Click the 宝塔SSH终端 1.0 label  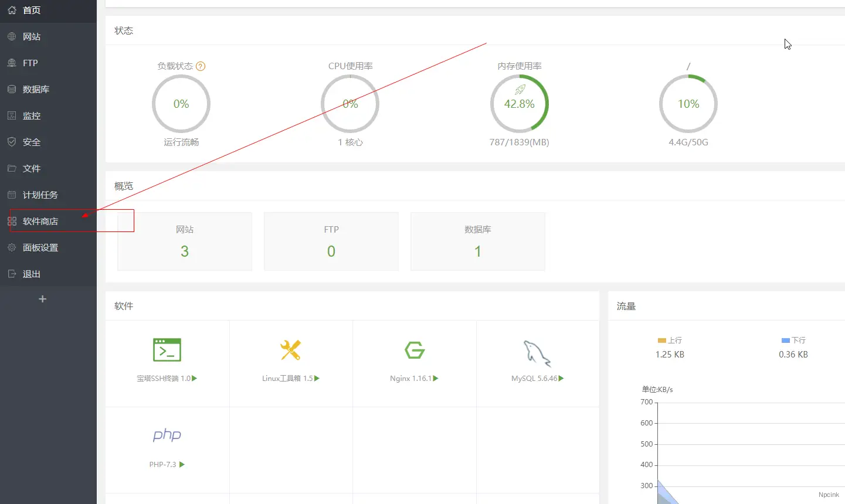164,379
